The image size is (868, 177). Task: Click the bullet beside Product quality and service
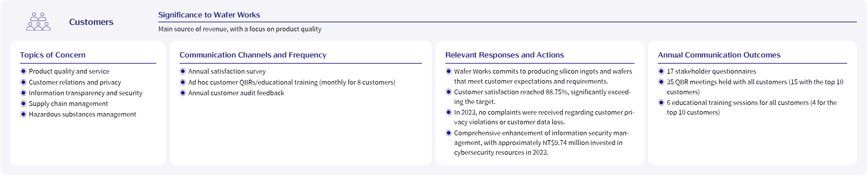(23, 71)
